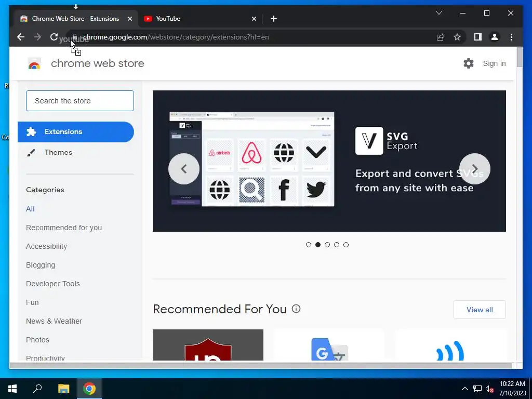Show the next carousel slide
532x399 pixels.
click(475, 169)
